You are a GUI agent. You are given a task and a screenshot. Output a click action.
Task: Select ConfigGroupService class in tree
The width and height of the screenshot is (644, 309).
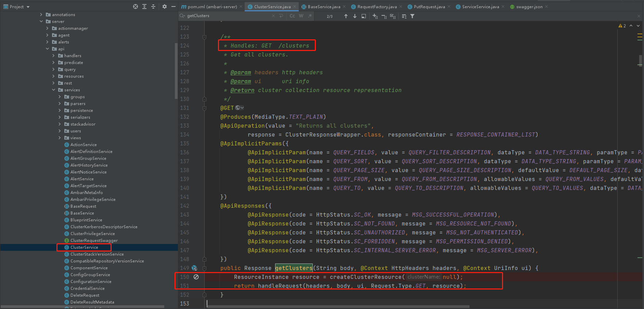pos(90,274)
